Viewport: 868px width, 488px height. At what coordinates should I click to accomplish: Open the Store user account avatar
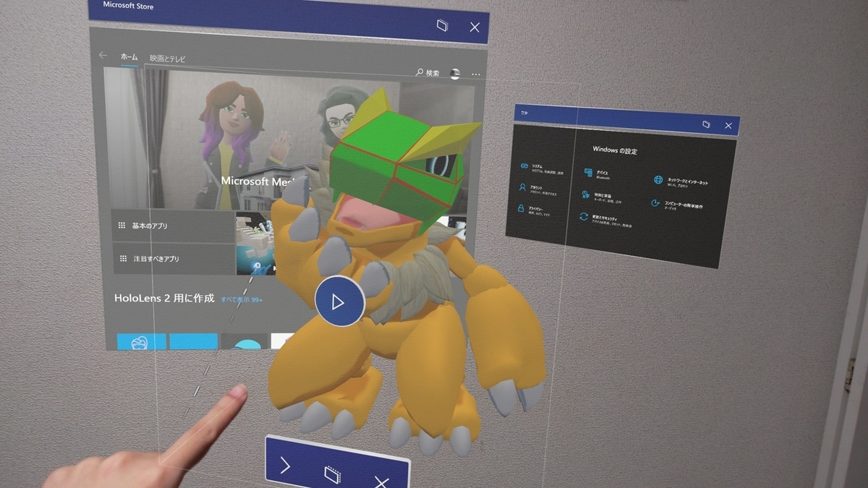pyautogui.click(x=455, y=74)
